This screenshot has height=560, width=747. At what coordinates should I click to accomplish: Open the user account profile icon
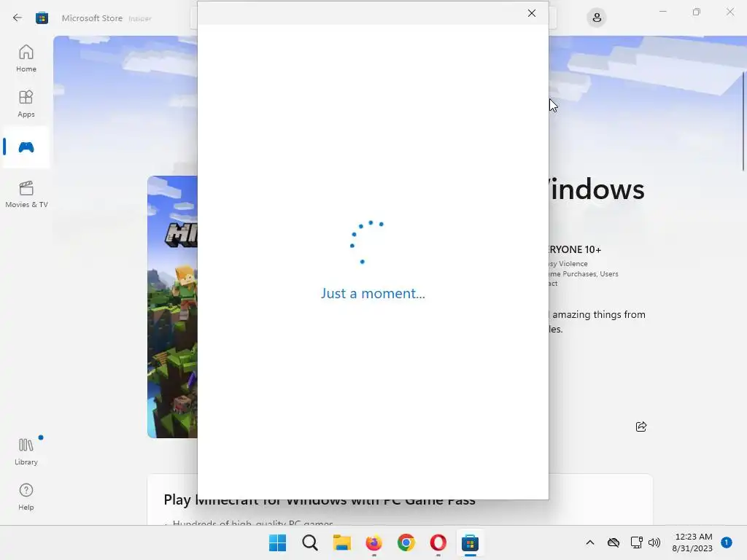click(x=597, y=18)
